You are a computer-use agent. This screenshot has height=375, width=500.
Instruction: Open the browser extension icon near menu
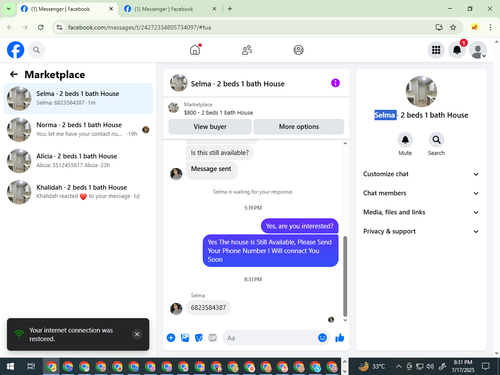point(474,27)
